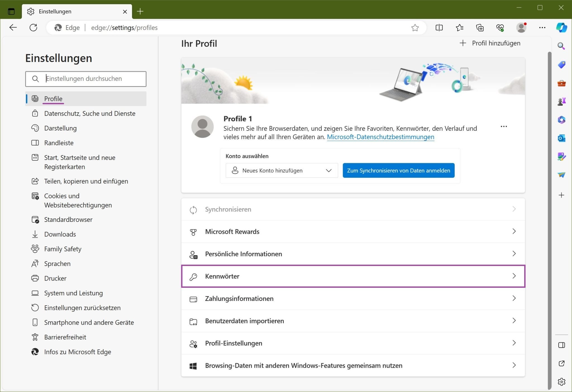
Task: Add this page to favorites star
Action: pyautogui.click(x=415, y=28)
